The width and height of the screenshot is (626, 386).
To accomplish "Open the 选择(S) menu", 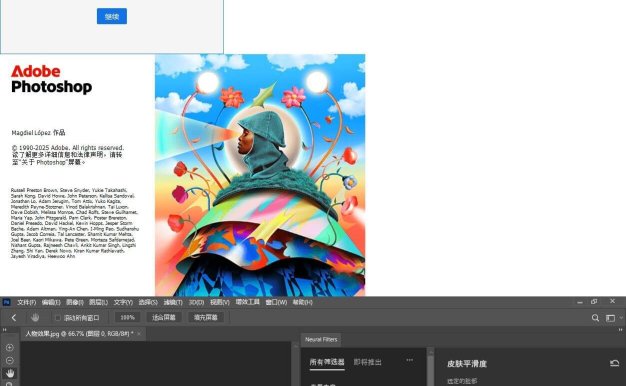I will [148, 302].
